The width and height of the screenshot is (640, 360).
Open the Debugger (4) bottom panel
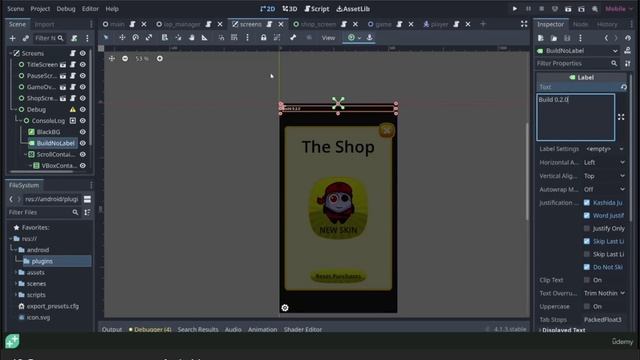pyautogui.click(x=150, y=329)
